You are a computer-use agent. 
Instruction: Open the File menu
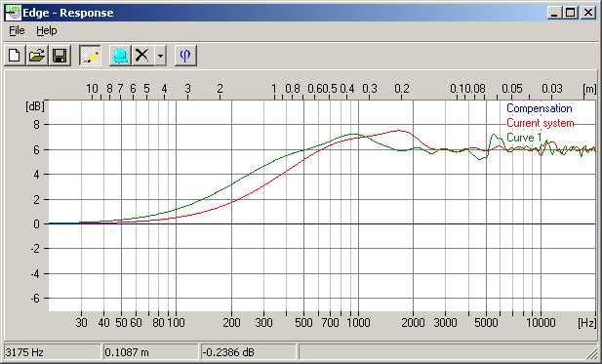[17, 30]
